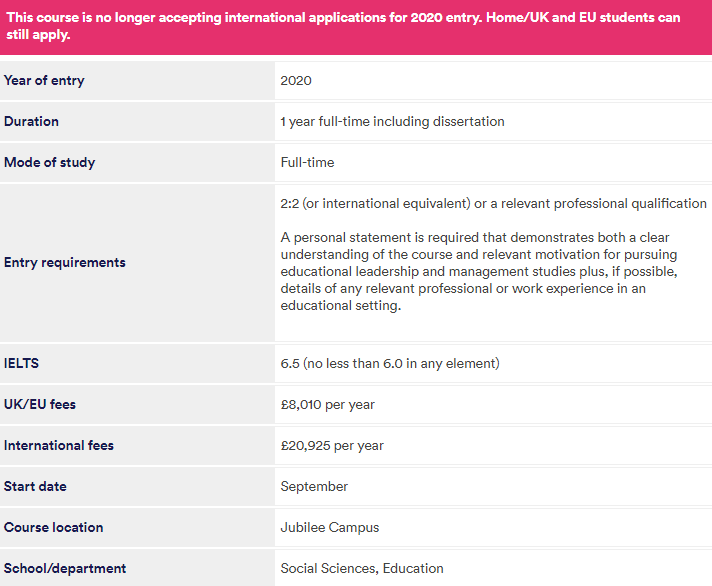Select the Entry requirements label
The height and width of the screenshot is (586, 712).
click(64, 262)
